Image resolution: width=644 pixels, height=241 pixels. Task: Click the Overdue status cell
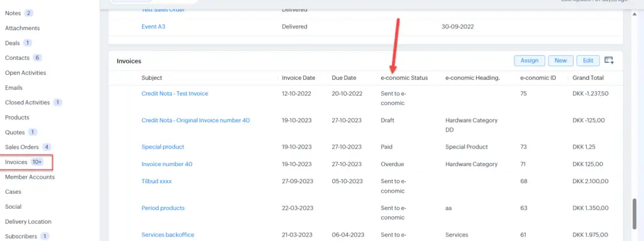click(392, 164)
